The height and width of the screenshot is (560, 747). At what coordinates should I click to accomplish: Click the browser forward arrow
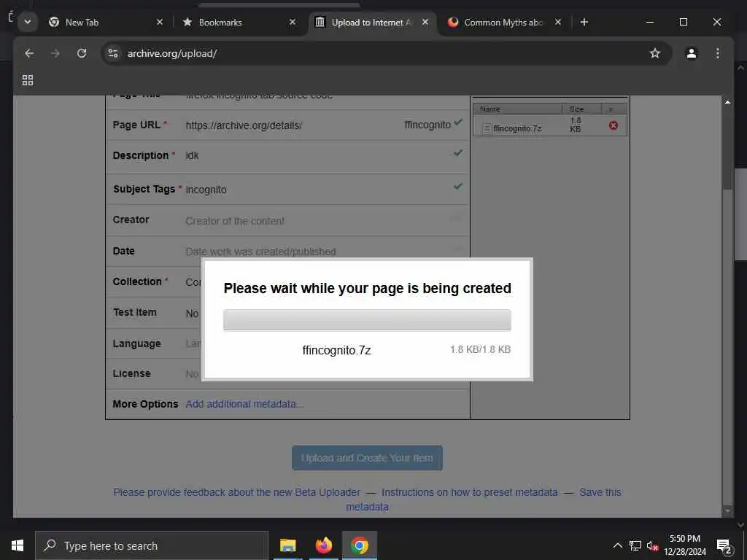pyautogui.click(x=55, y=53)
